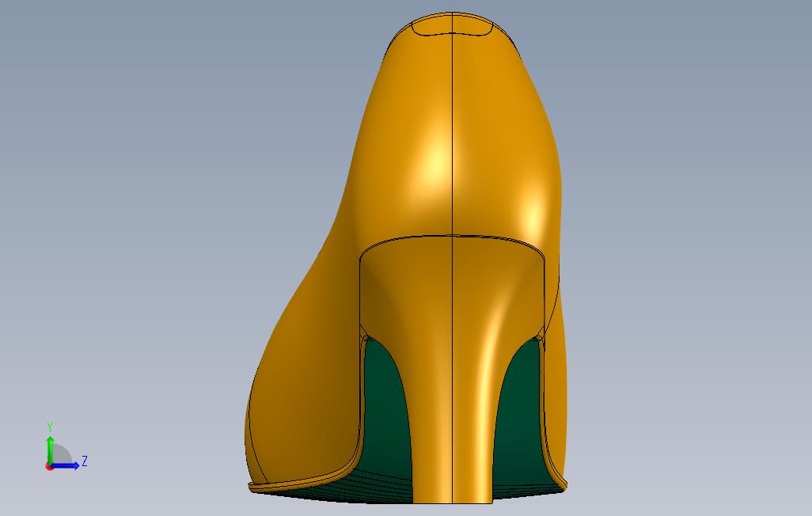Click the stiletto heel stem surface

point(452,368)
